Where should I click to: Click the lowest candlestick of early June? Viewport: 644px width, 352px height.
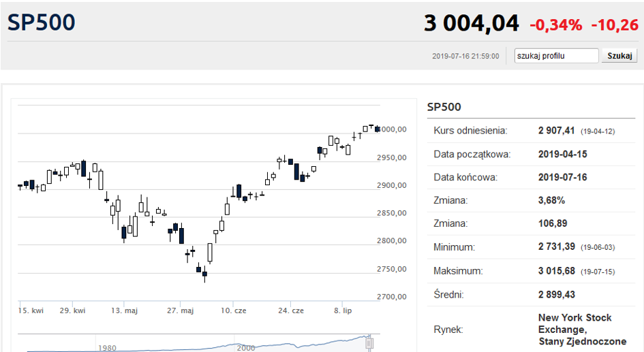tap(204, 274)
